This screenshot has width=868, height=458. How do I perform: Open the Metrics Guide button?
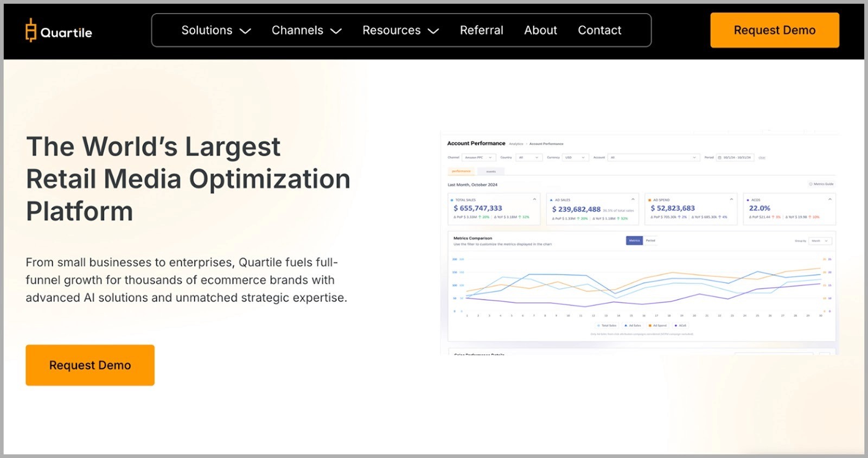point(821,184)
